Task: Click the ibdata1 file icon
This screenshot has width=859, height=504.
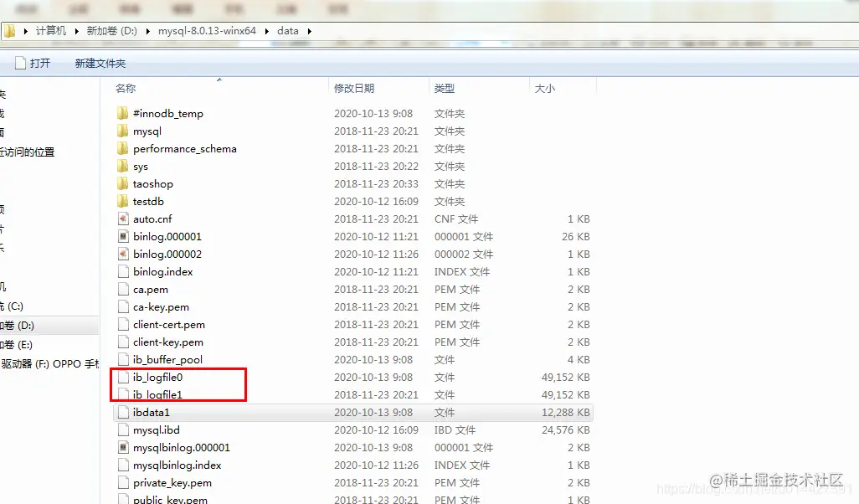Action: (123, 412)
